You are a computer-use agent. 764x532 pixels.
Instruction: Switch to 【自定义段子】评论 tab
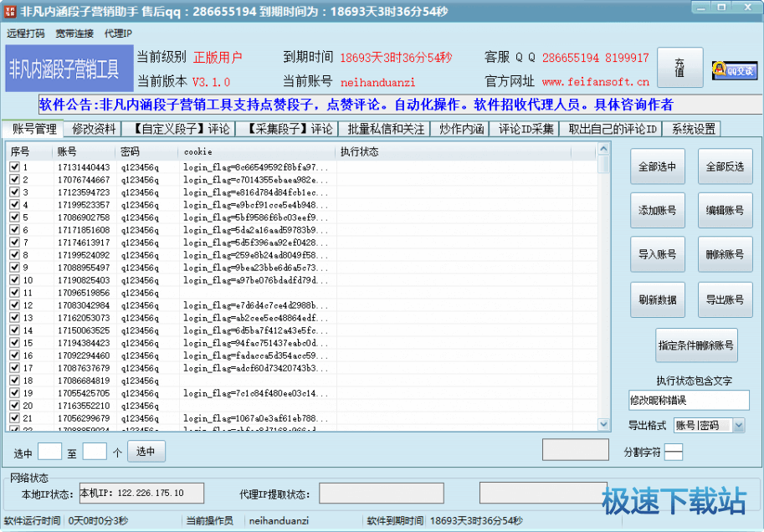[x=179, y=129]
